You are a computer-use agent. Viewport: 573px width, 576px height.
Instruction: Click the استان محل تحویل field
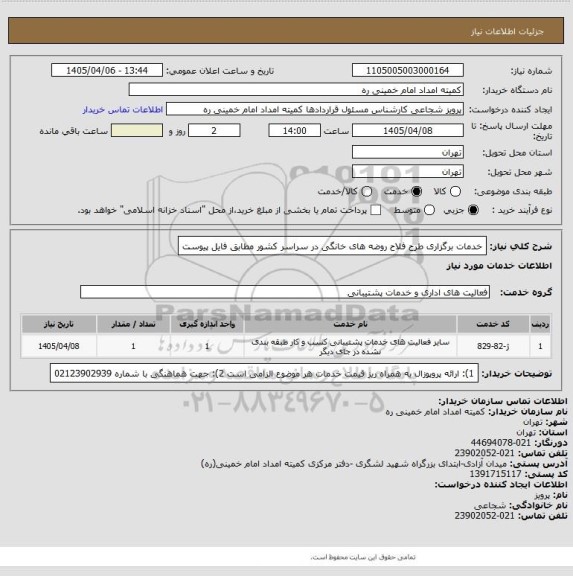tap(408, 152)
